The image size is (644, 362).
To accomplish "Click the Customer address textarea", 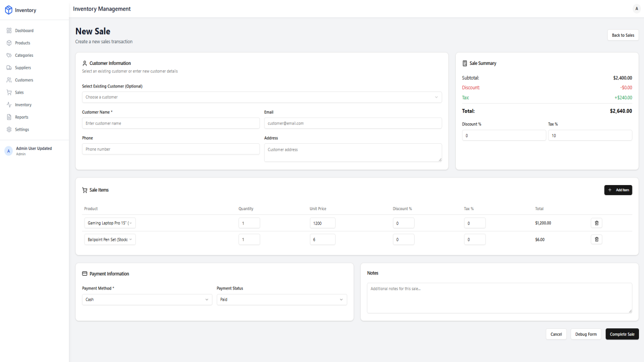I will [353, 153].
